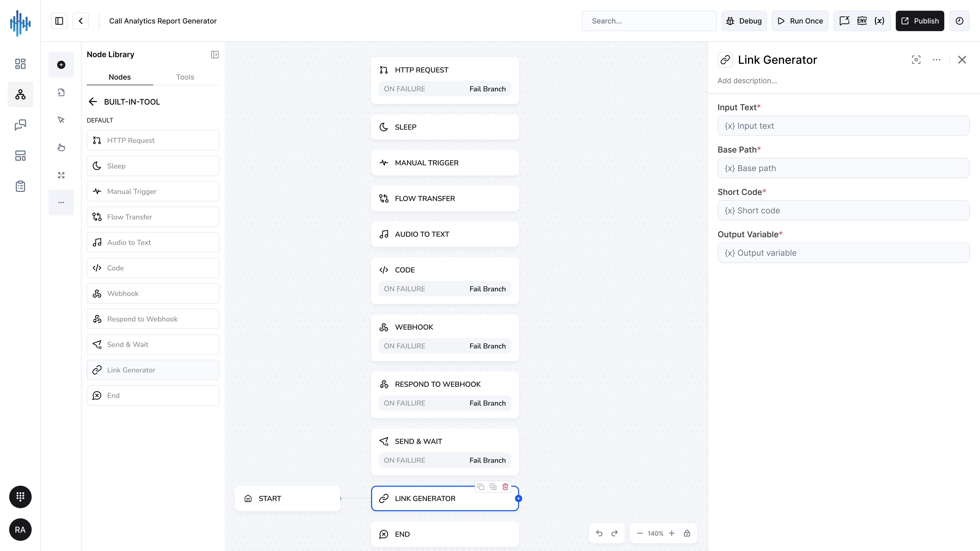The height and width of the screenshot is (551, 980).
Task: Toggle the canvas lock
Action: 687,533
